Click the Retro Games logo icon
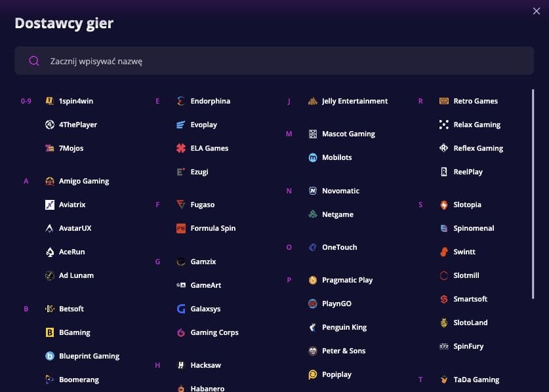Screen dimensions: 549x392 click(x=444, y=101)
